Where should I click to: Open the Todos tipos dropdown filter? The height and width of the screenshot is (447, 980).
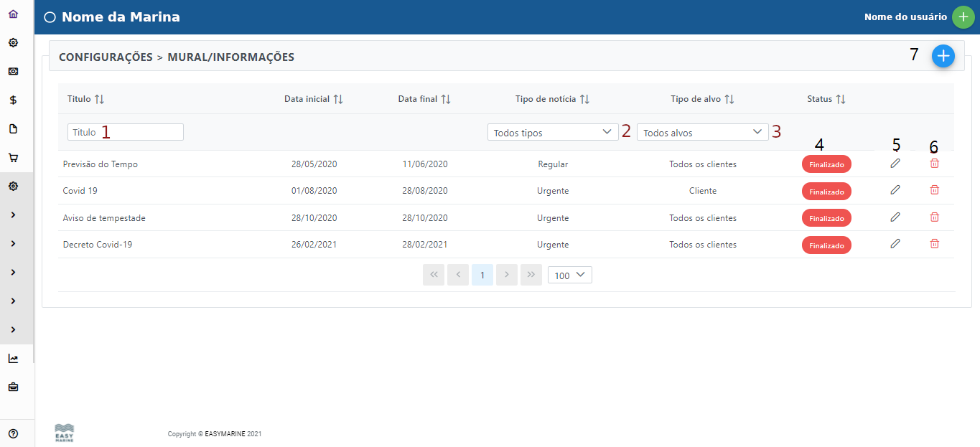[x=552, y=132]
